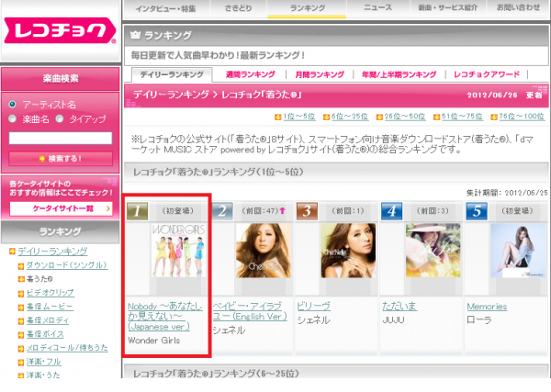Select 着うた® sidebar item

(39, 279)
